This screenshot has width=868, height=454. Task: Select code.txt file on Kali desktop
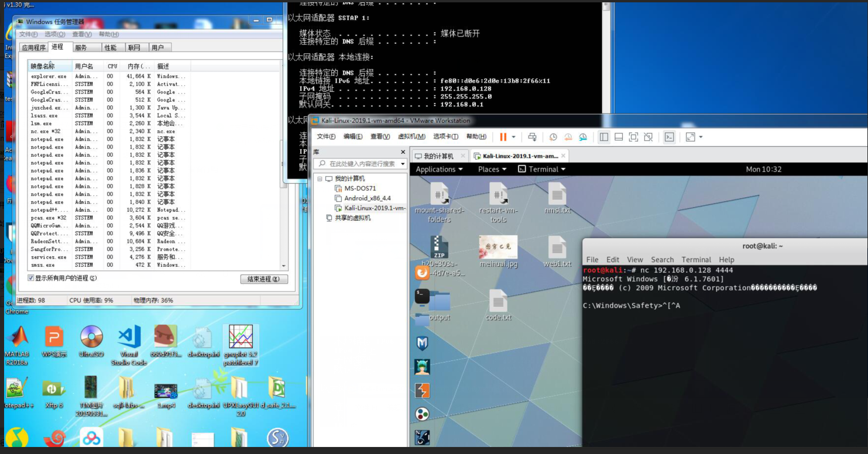[x=498, y=305]
